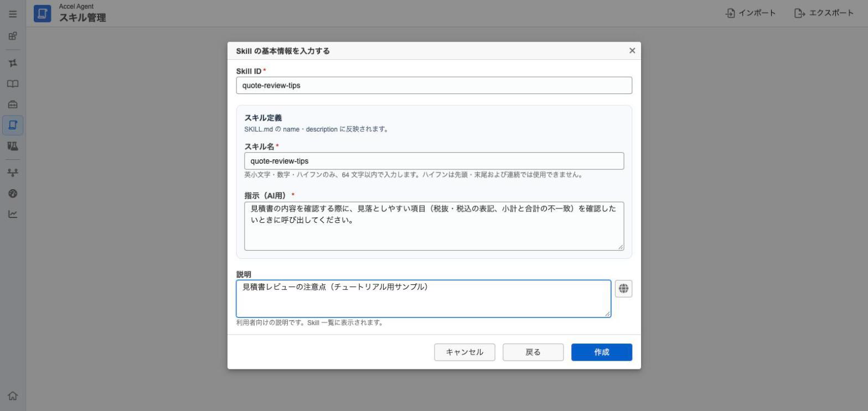Click the 説明 field label

point(244,274)
